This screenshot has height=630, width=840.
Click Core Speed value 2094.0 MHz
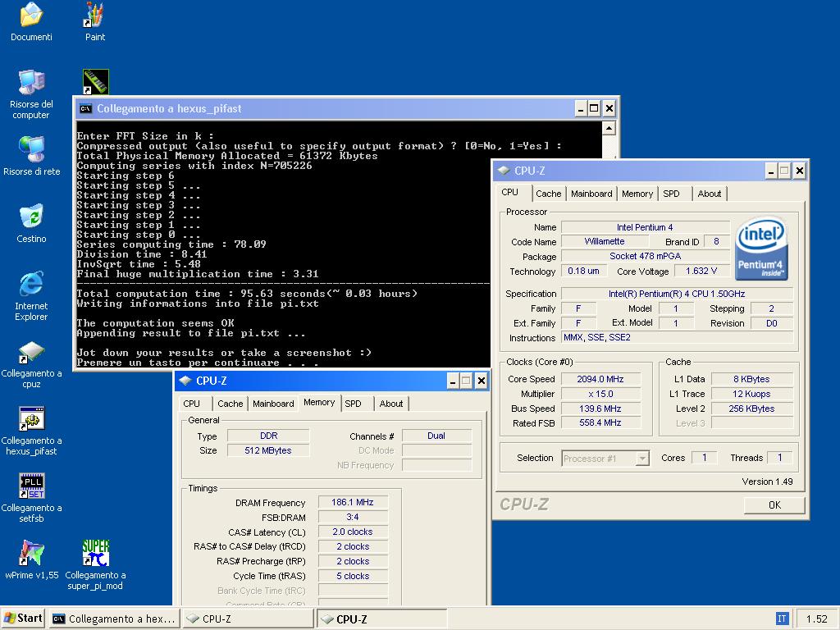click(x=600, y=379)
